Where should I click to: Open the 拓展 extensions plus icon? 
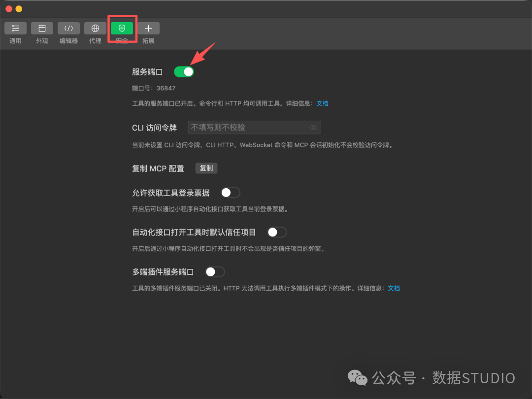(149, 28)
